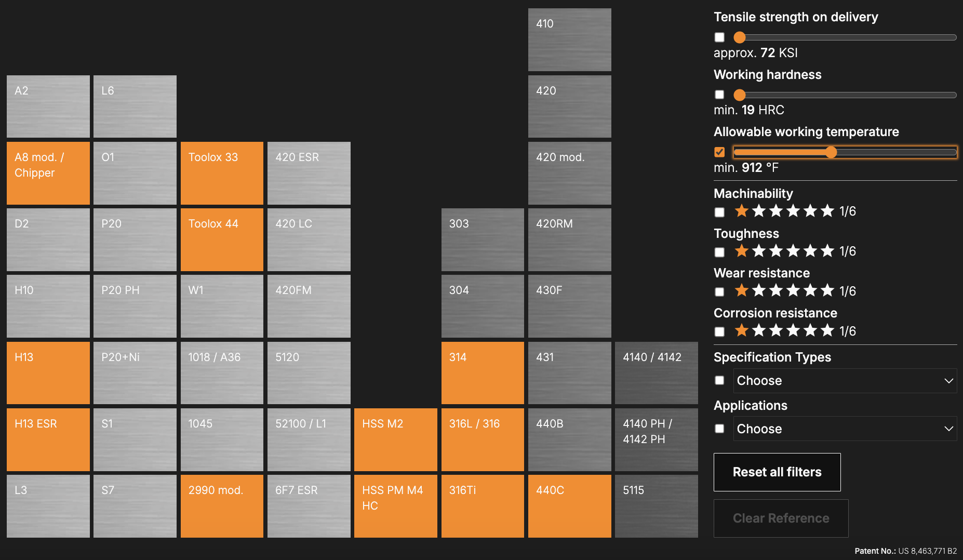This screenshot has height=560, width=963.
Task: Select the S7 steel tile
Action: pyautogui.click(x=135, y=506)
